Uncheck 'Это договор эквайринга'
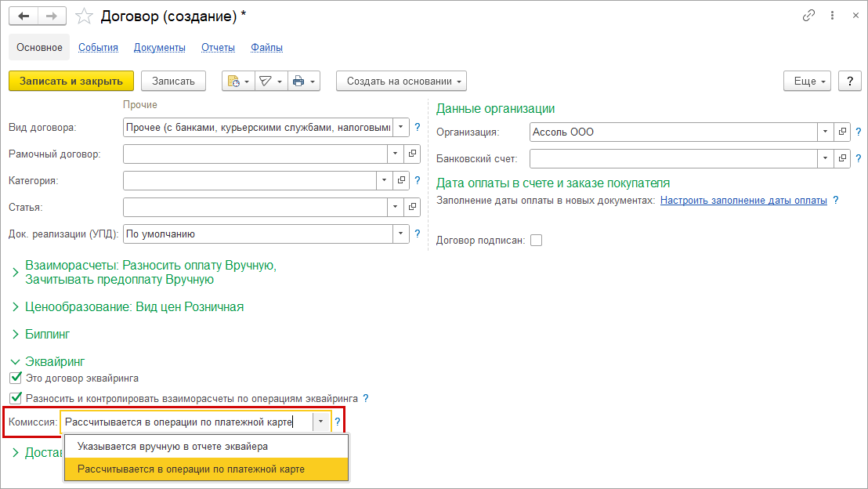 tap(16, 378)
